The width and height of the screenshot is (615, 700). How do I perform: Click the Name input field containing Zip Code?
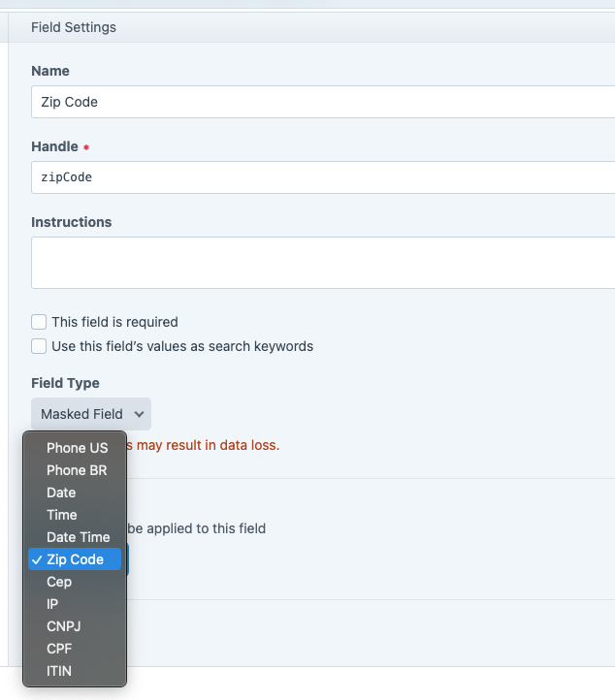tap(323, 102)
